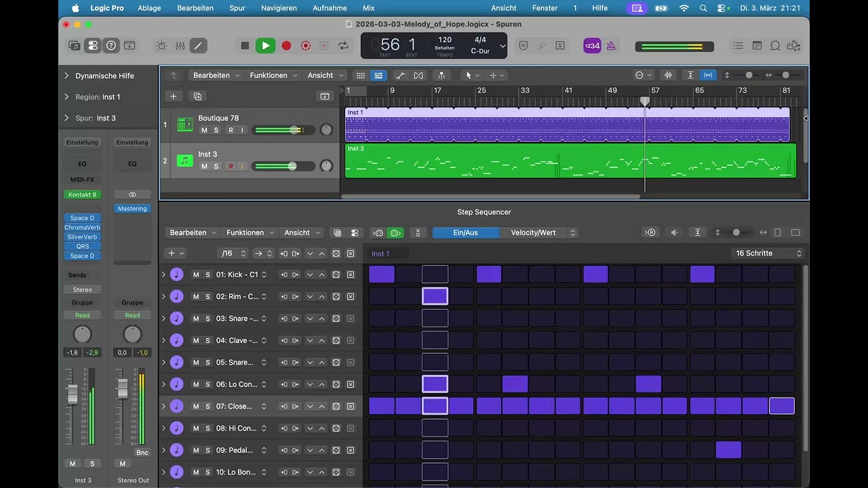This screenshot has width=868, height=488.
Task: Toggle the Editors pencil icon
Action: tap(198, 45)
